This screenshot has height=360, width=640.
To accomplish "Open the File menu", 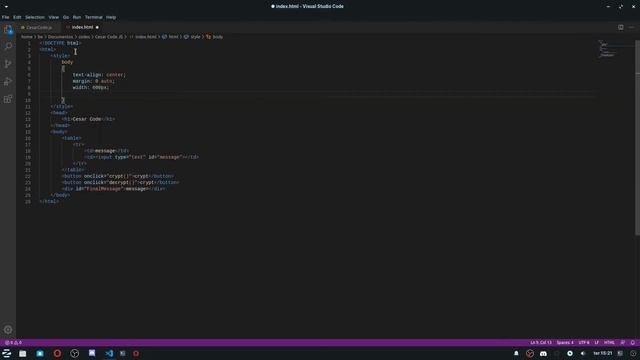I will 5,17.
